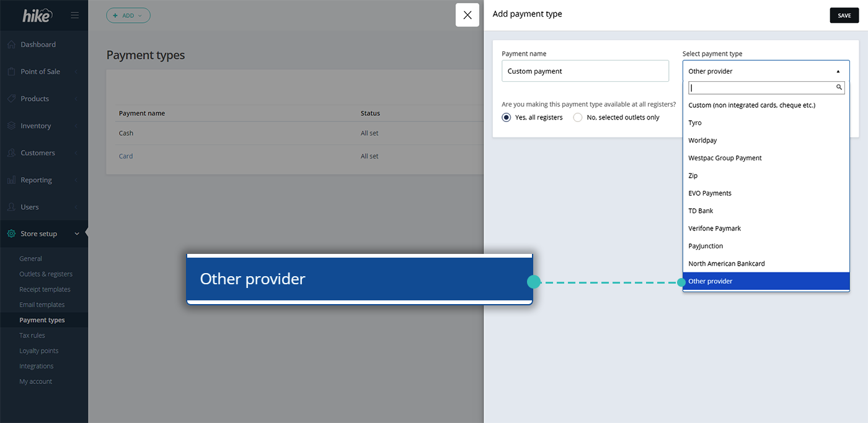Choose Zip from payment type list
Screen dimensions: 868x423
coord(766,176)
